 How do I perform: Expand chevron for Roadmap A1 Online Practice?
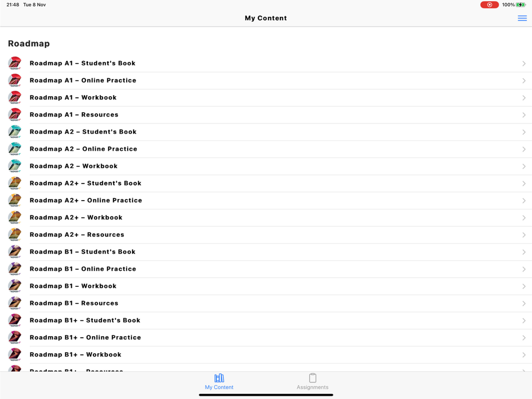tap(524, 81)
